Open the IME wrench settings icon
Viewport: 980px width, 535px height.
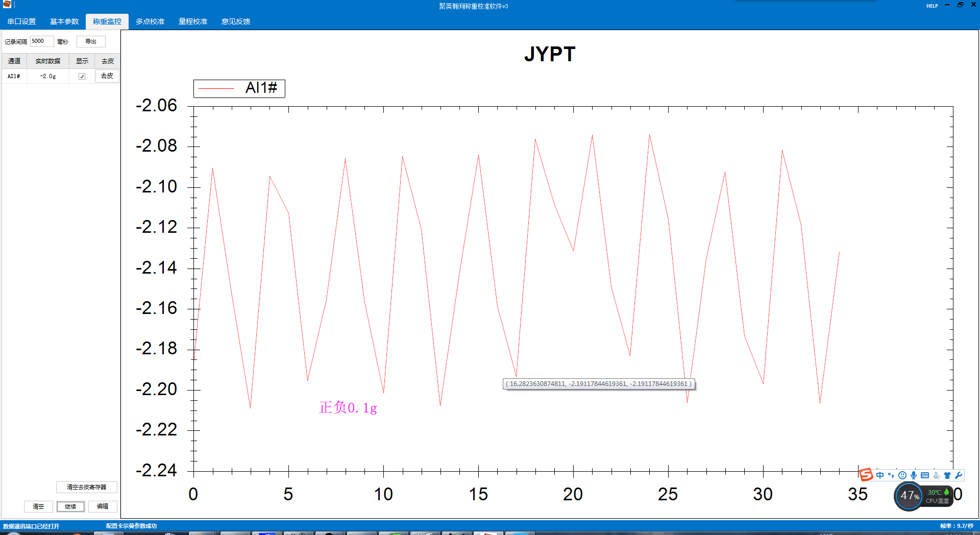[959, 475]
